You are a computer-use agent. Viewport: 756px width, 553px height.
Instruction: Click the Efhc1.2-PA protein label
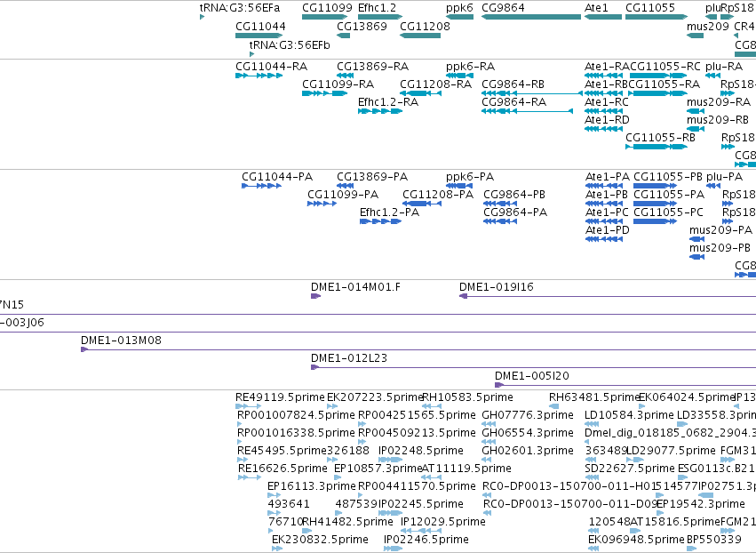(390, 212)
